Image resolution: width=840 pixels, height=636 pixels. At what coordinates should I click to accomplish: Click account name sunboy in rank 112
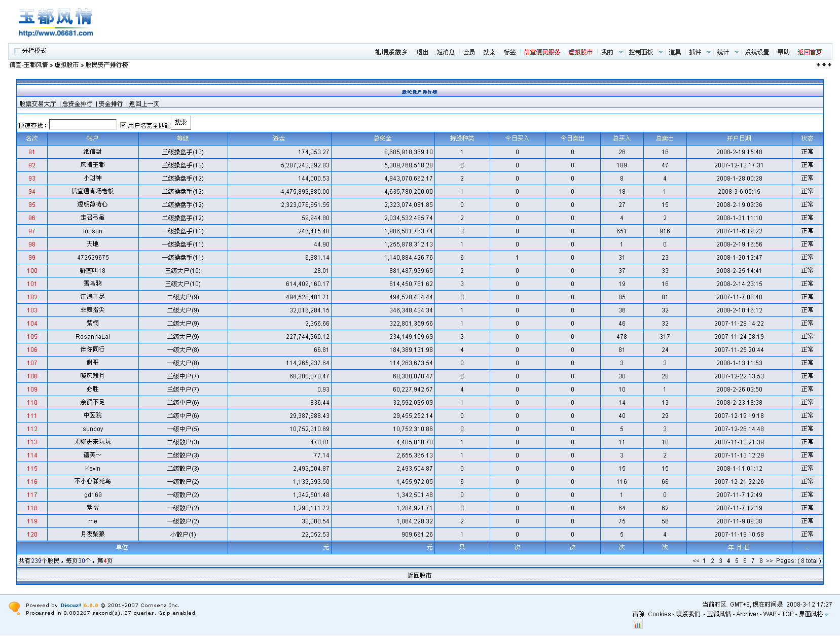[92, 429]
